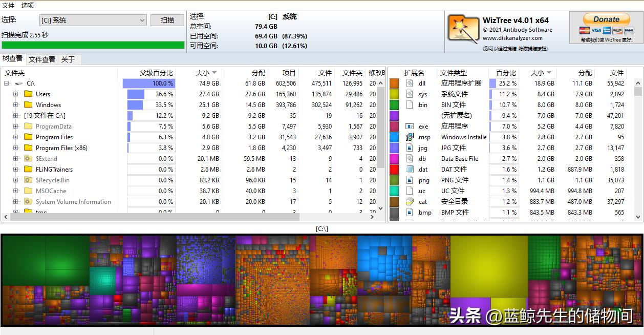Switch to the 文件查看 tab
The height and width of the screenshot is (335, 644).
pyautogui.click(x=41, y=59)
